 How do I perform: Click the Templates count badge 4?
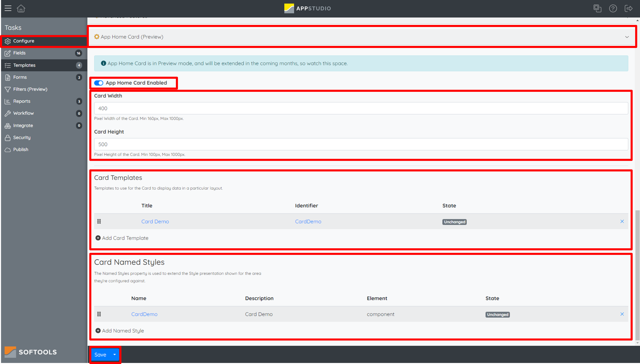79,65
